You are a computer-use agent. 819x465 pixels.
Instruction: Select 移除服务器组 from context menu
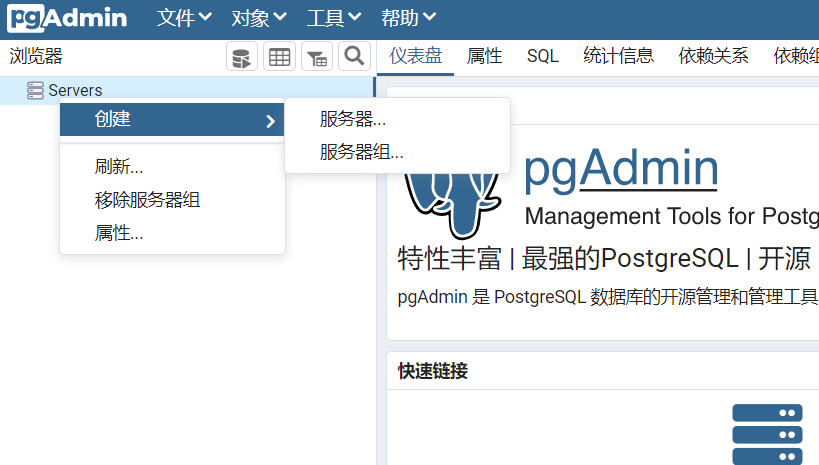click(148, 200)
